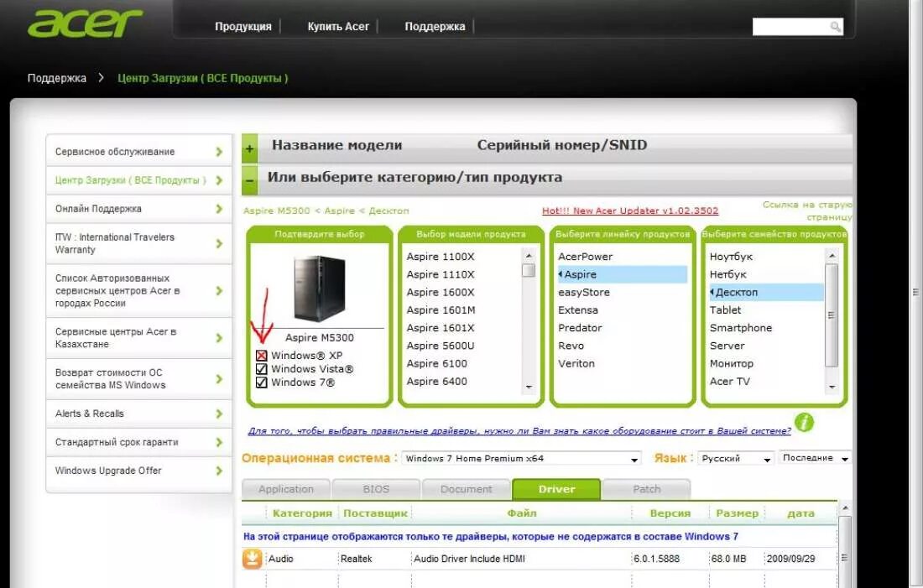Image resolution: width=923 pixels, height=588 pixels.
Task: Switch to the BIOS tab
Action: click(x=376, y=489)
